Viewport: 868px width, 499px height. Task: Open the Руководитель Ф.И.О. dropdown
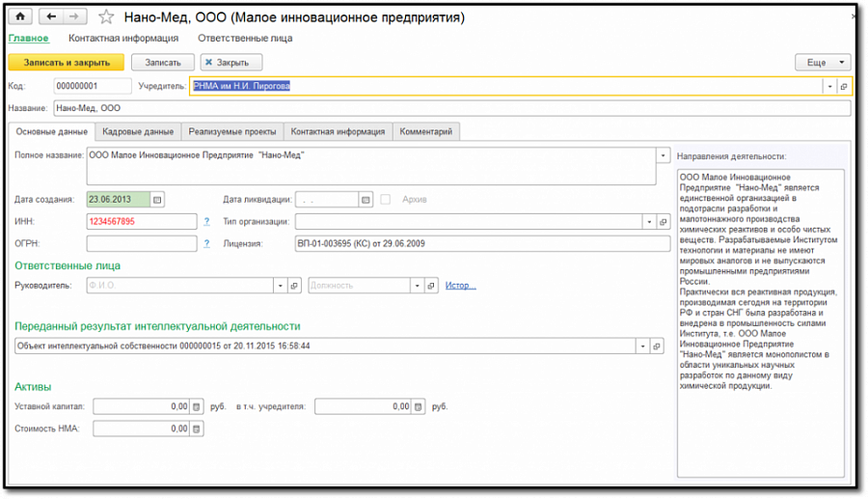click(280, 286)
